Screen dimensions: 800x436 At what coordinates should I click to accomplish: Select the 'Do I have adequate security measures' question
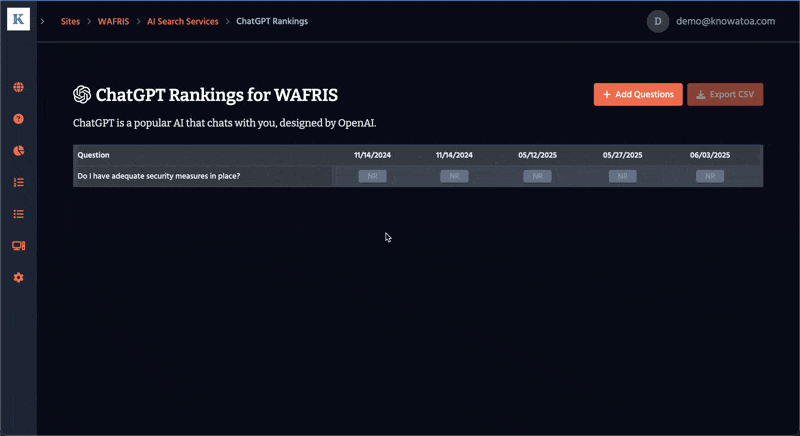pyautogui.click(x=159, y=176)
